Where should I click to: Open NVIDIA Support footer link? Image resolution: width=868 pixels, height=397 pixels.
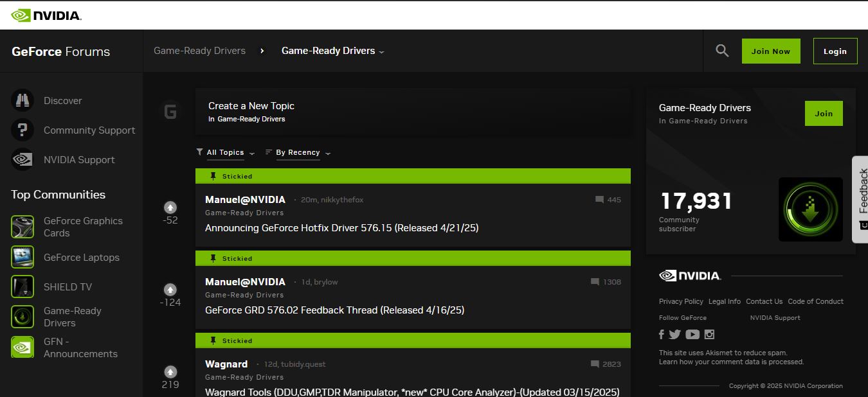tap(775, 318)
